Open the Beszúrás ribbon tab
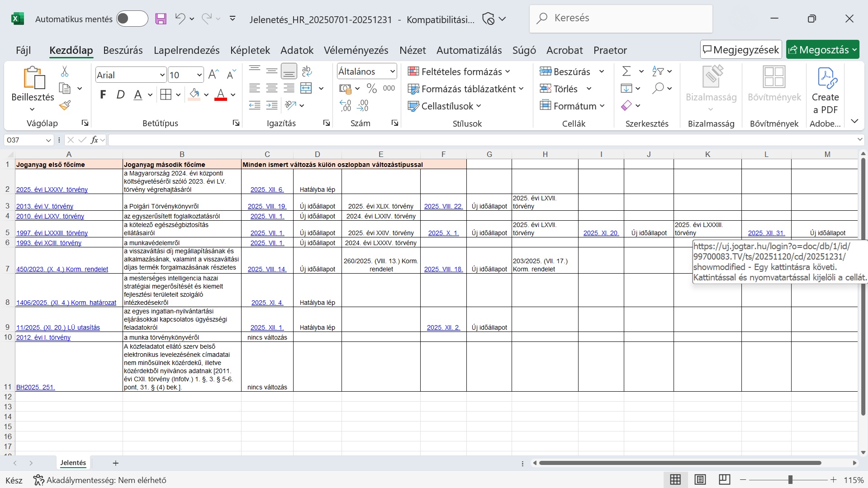The width and height of the screenshot is (868, 488). point(123,50)
